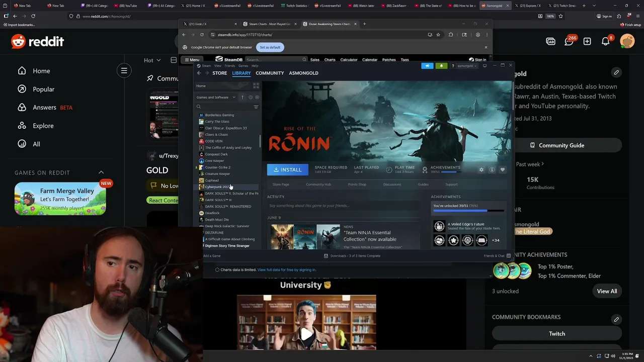Open game settings gear icon in Steam
644x362 pixels.
(x=481, y=170)
